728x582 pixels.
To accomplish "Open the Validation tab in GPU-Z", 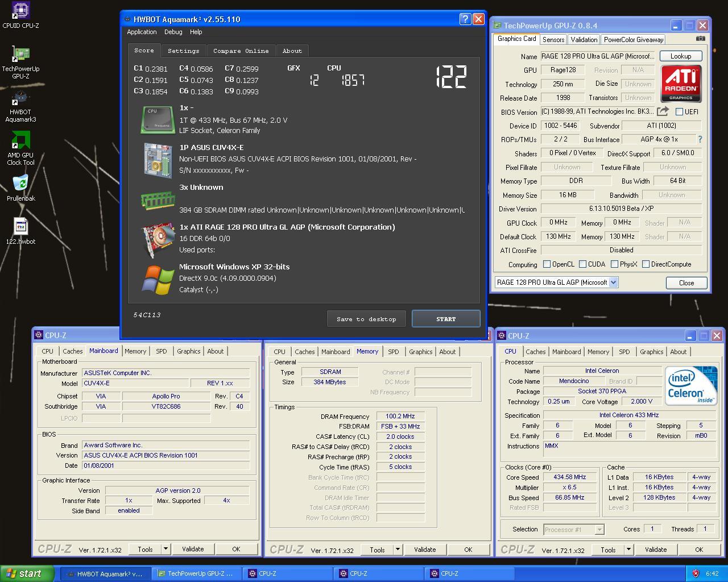I will click(584, 40).
